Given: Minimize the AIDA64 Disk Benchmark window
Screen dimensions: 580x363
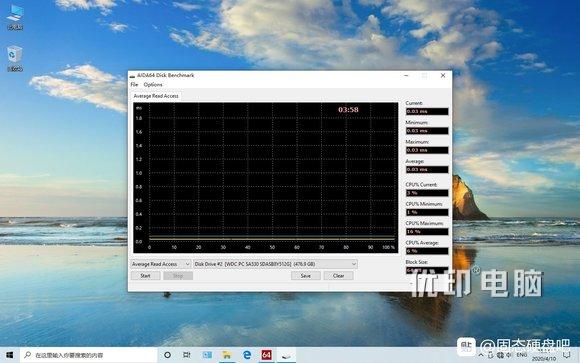Looking at the screenshot, I should [x=406, y=75].
